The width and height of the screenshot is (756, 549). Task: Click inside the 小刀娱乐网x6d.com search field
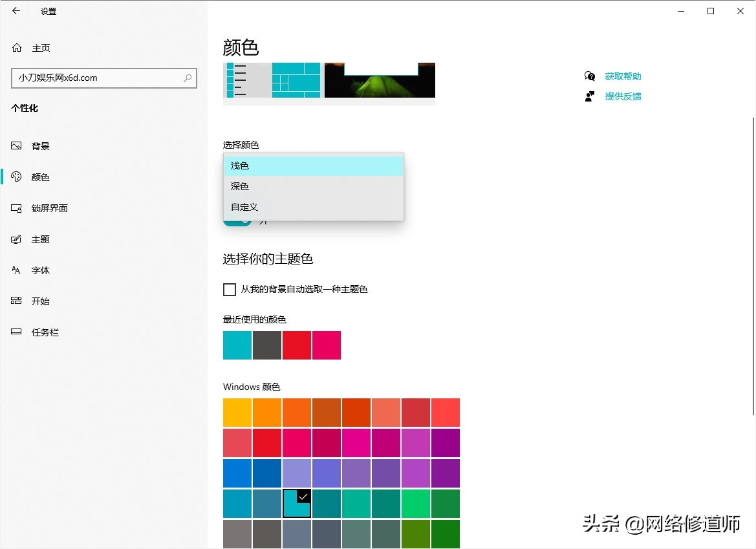click(97, 78)
